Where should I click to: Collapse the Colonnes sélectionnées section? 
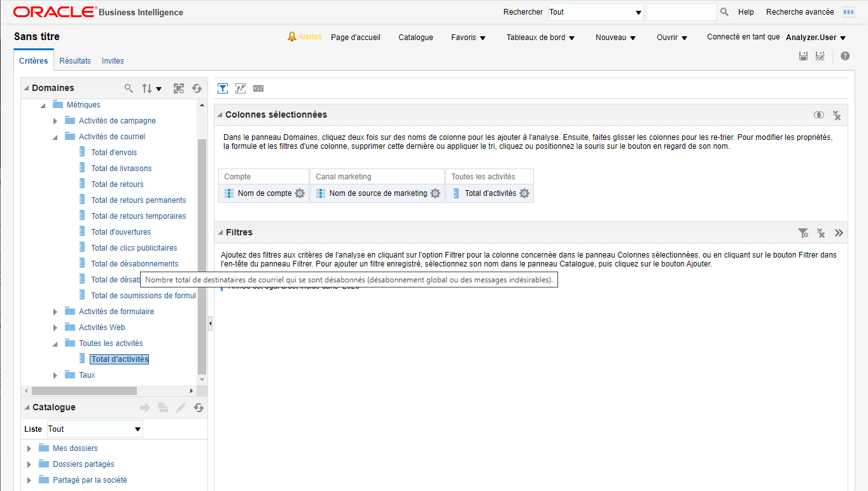pos(220,115)
